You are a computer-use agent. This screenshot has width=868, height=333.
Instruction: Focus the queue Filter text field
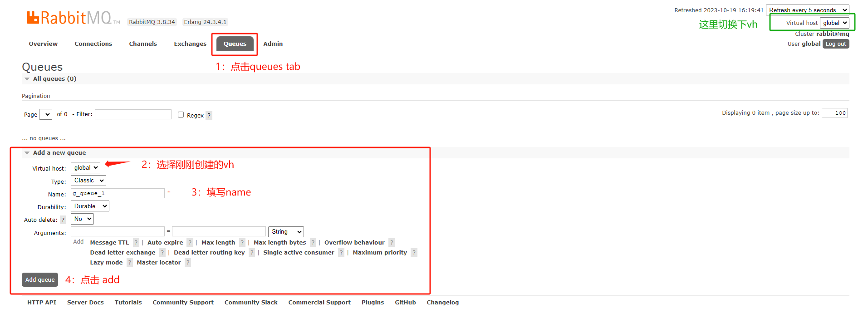[133, 114]
